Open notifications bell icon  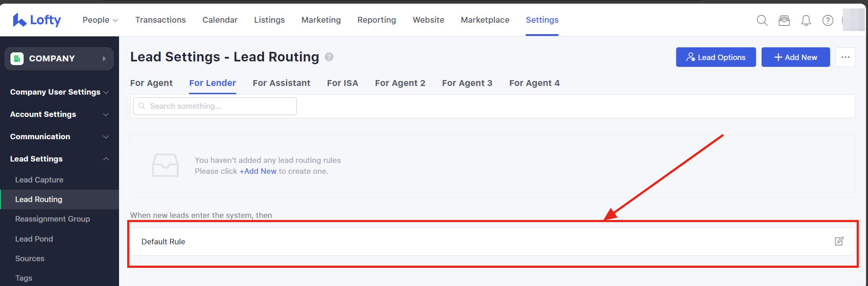[806, 20]
